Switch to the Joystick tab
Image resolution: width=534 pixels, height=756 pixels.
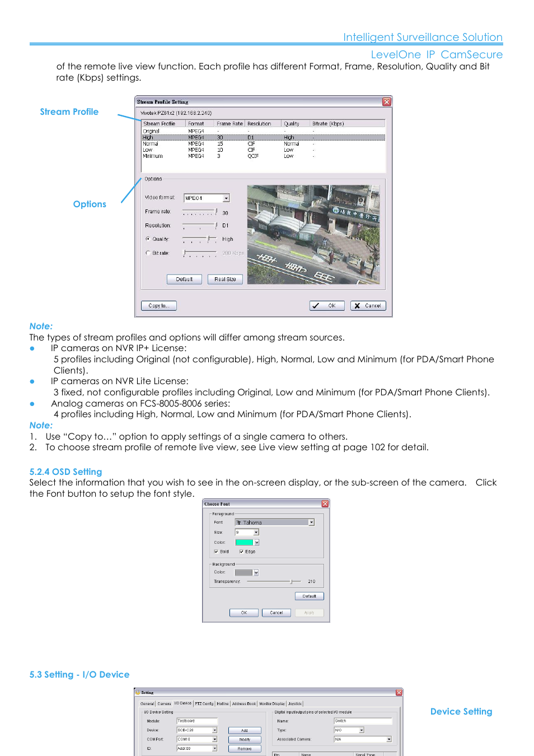pyautogui.click(x=295, y=704)
